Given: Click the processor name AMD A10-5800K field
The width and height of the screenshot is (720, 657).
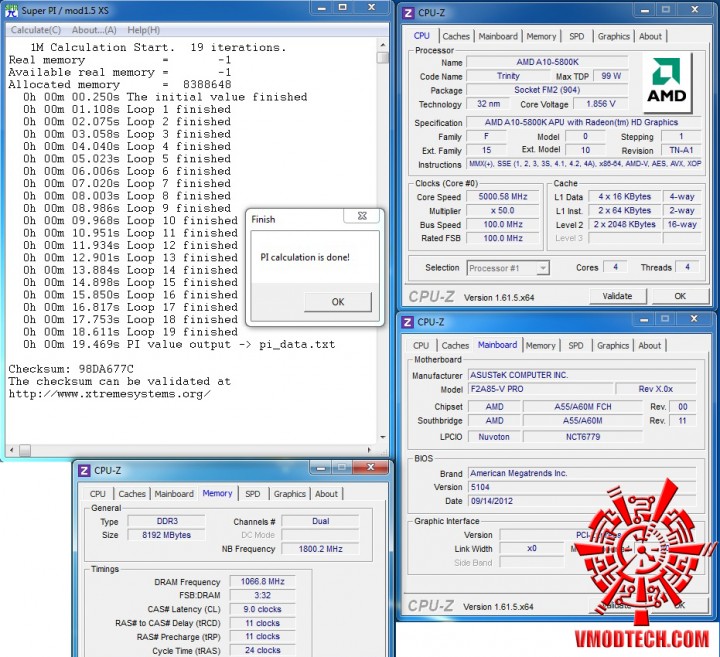Looking at the screenshot, I should point(547,62).
